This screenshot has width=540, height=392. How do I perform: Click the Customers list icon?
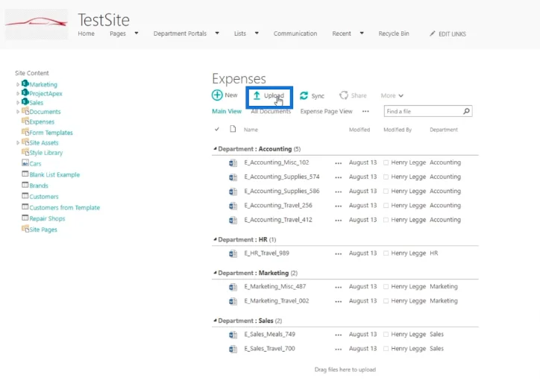[25, 196]
